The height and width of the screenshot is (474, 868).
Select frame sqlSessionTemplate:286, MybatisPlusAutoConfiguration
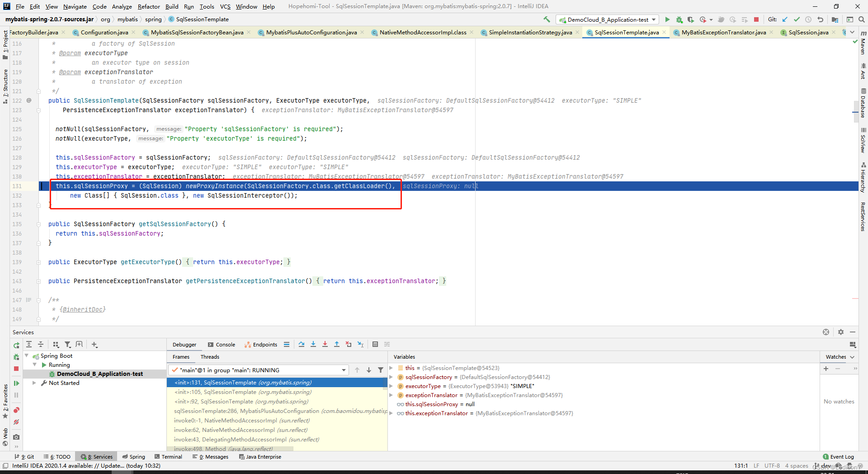click(277, 411)
